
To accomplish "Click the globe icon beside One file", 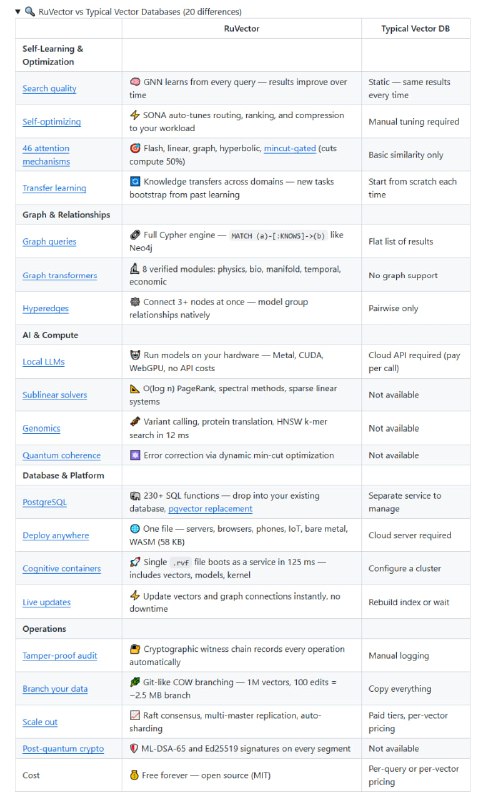I will (135, 529).
